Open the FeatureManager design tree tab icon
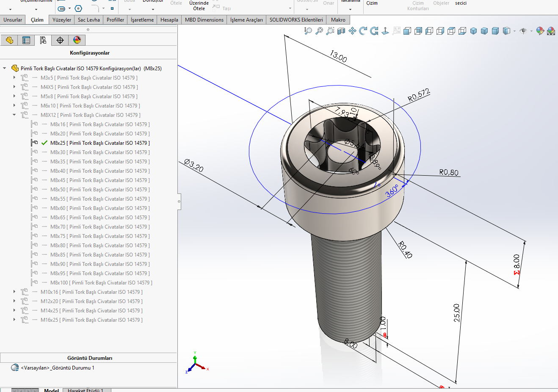558x392 pixels. [x=9, y=40]
